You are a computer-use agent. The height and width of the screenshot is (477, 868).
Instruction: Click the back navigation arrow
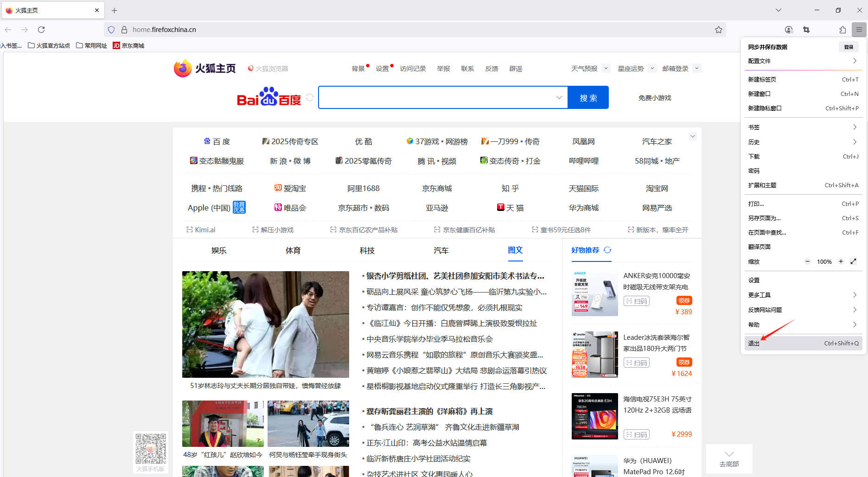pyautogui.click(x=8, y=30)
